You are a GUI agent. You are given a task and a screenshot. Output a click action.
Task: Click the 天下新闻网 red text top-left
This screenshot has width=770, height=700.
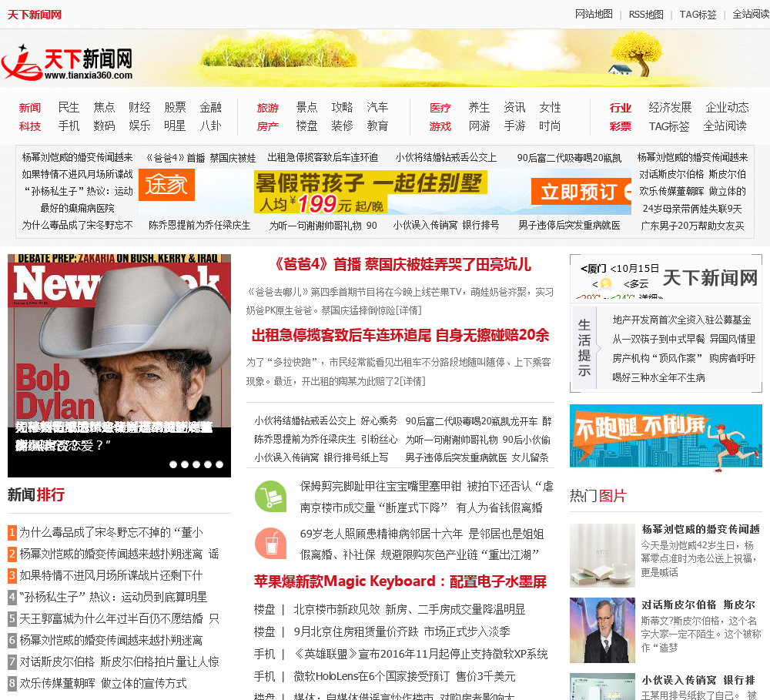pyautogui.click(x=35, y=15)
